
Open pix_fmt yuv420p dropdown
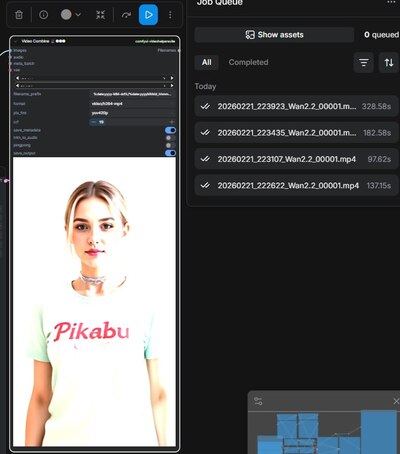point(133,113)
